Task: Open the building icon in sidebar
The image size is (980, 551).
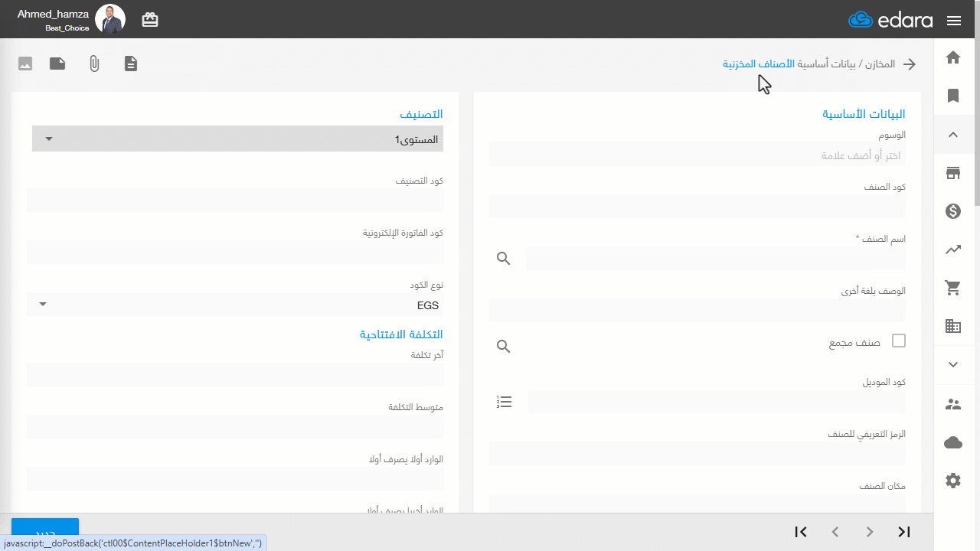Action: (953, 326)
